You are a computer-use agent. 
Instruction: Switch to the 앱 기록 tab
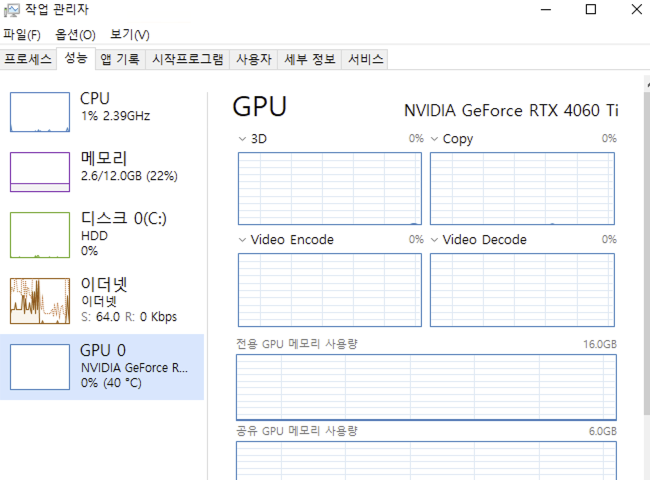[x=120, y=59]
